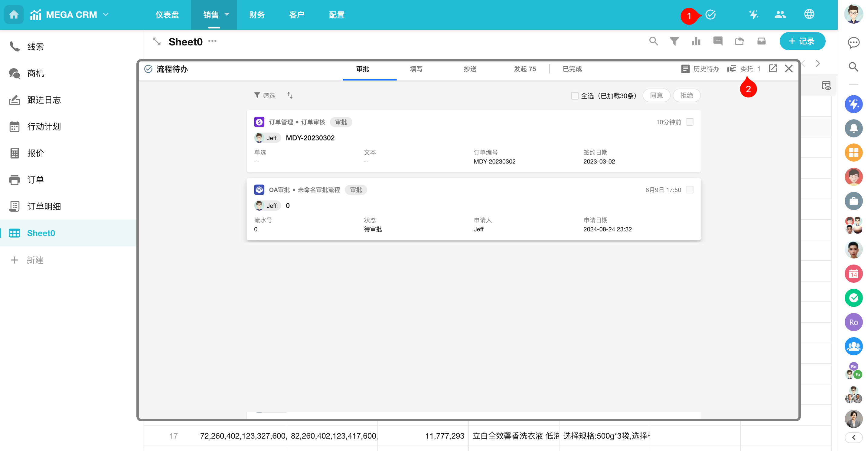Open the globe icon in header
The height and width of the screenshot is (451, 868).
(809, 14)
